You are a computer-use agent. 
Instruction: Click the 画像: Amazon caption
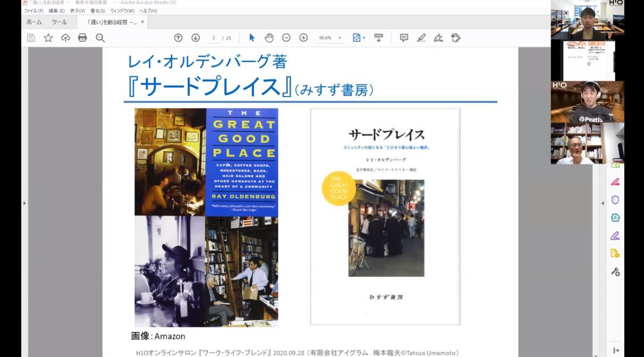[158, 336]
